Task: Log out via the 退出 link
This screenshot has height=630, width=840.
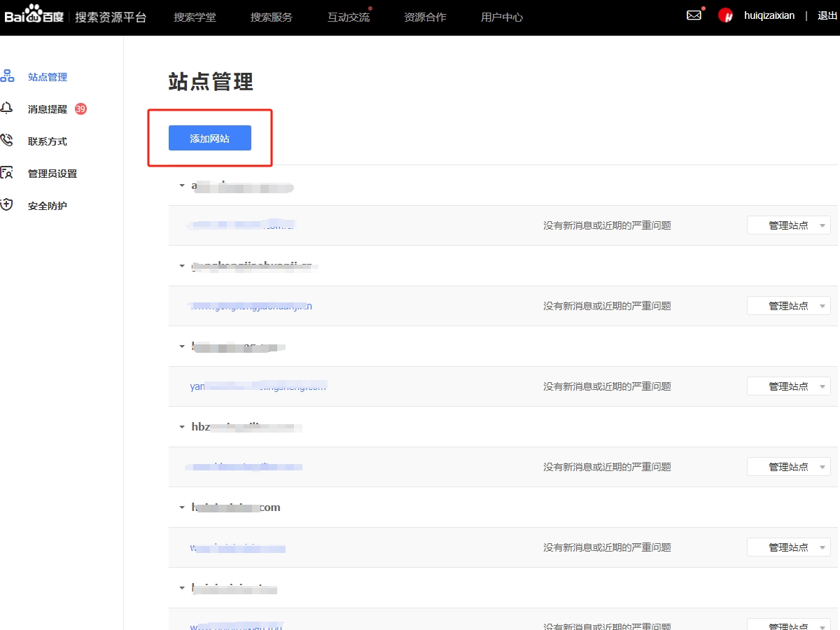Action: tap(827, 15)
